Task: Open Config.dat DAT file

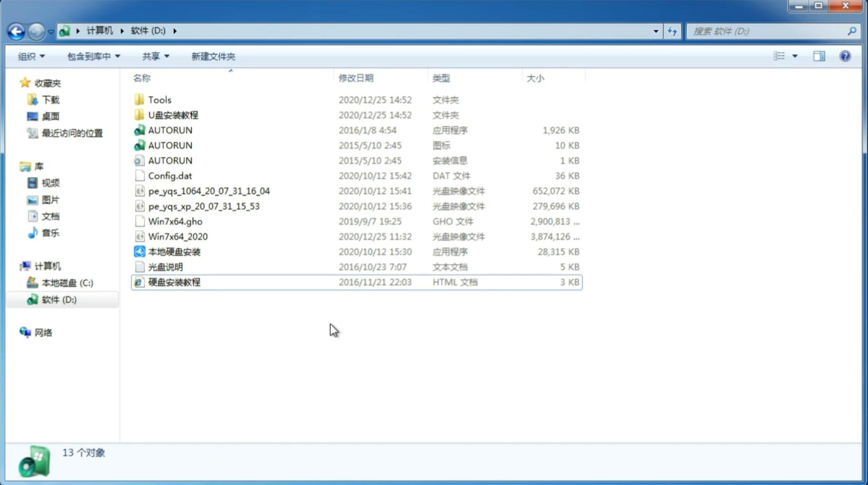Action: 170,175
